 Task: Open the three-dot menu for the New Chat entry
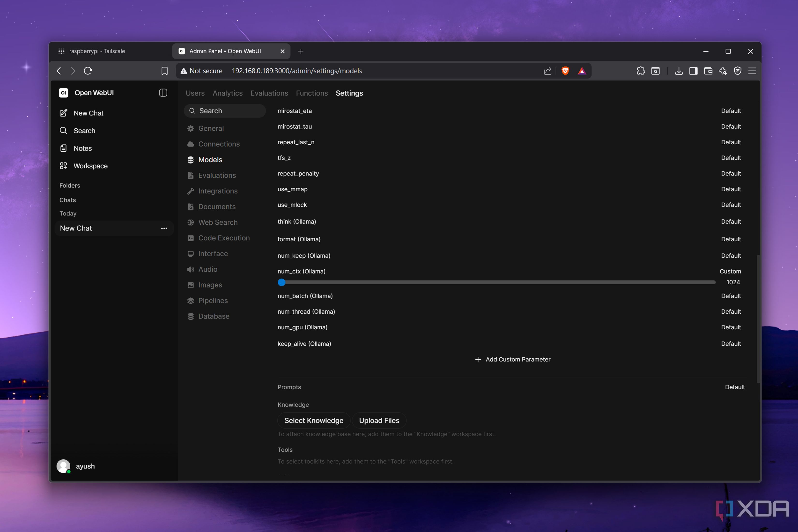coord(164,228)
